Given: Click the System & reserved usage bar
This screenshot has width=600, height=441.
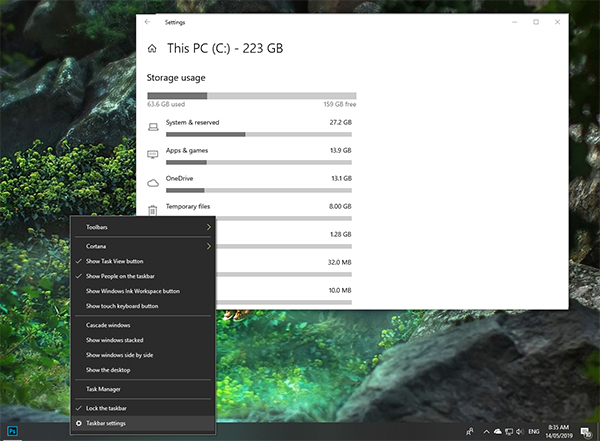Looking at the screenshot, I should coord(259,134).
